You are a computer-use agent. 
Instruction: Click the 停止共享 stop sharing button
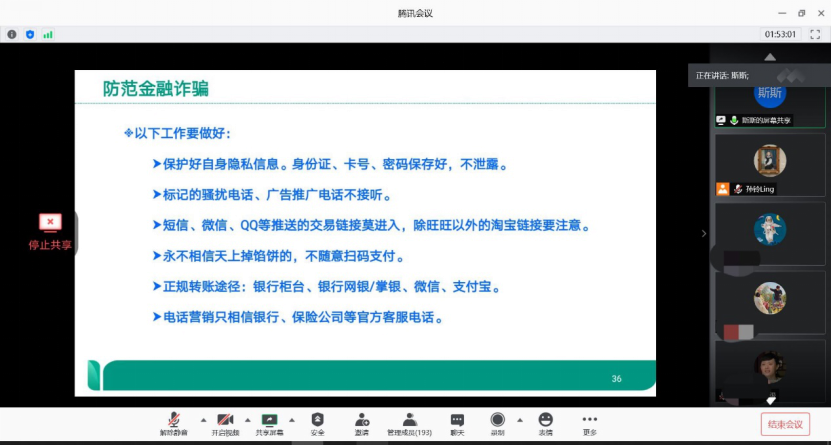50,231
